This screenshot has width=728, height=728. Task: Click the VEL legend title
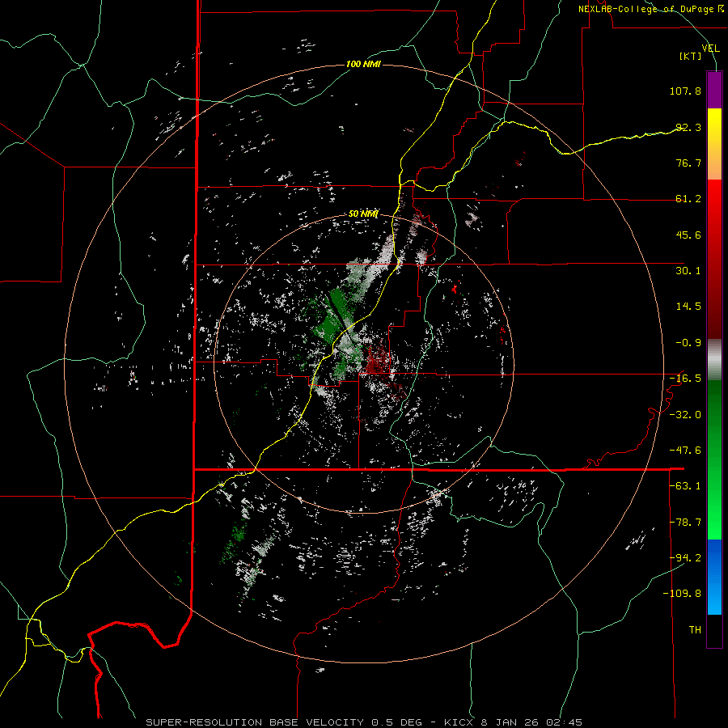coord(710,49)
